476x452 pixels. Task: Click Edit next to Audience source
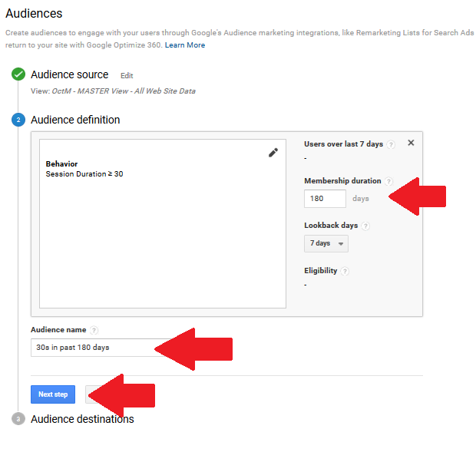(x=127, y=76)
